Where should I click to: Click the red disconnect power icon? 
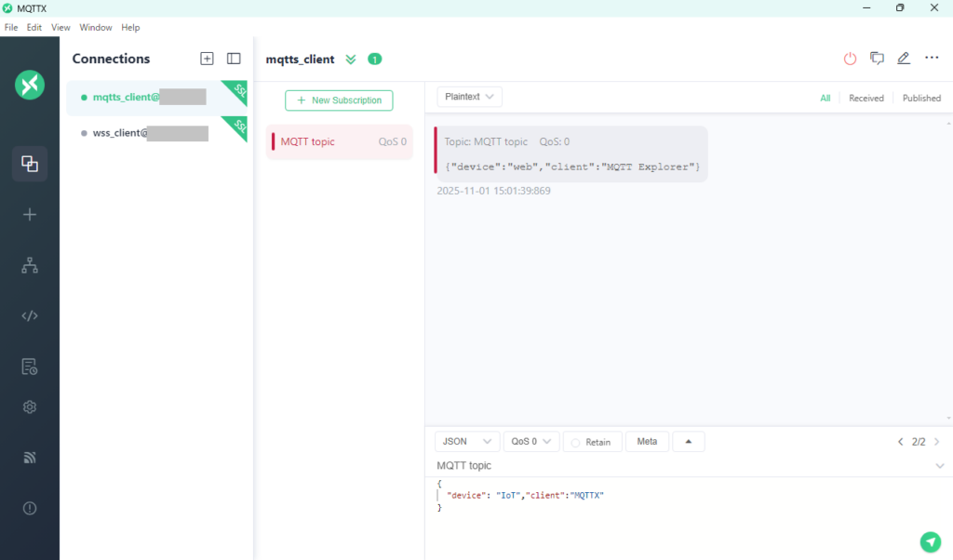click(850, 59)
